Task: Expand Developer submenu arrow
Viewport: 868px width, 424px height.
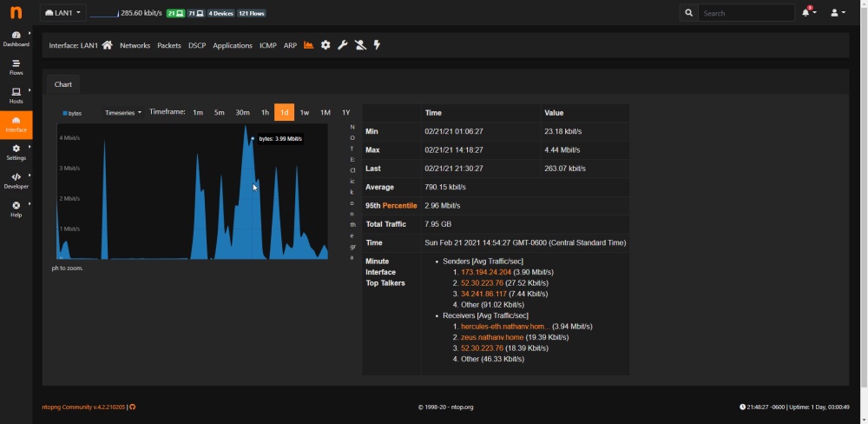Action: point(30,176)
